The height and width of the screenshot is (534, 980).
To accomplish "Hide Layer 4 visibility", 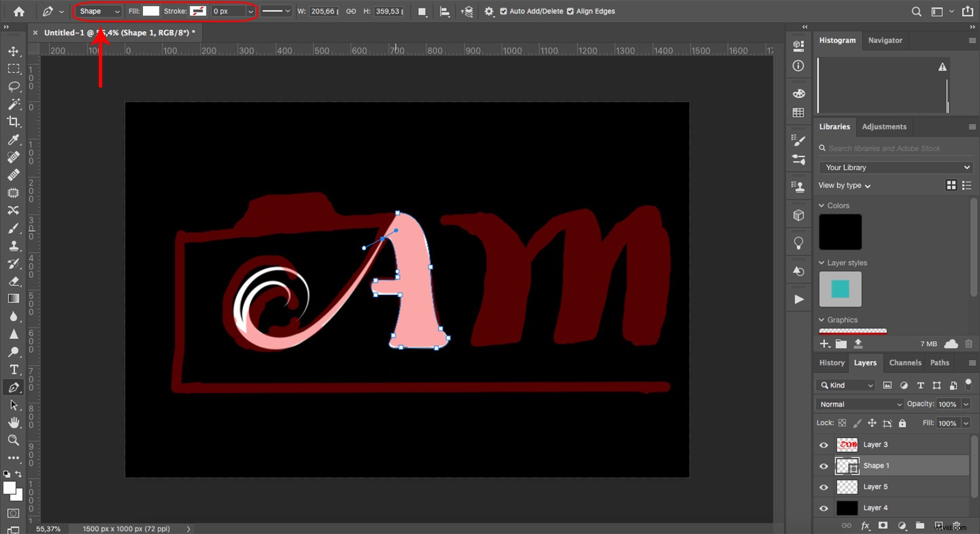I will click(823, 507).
